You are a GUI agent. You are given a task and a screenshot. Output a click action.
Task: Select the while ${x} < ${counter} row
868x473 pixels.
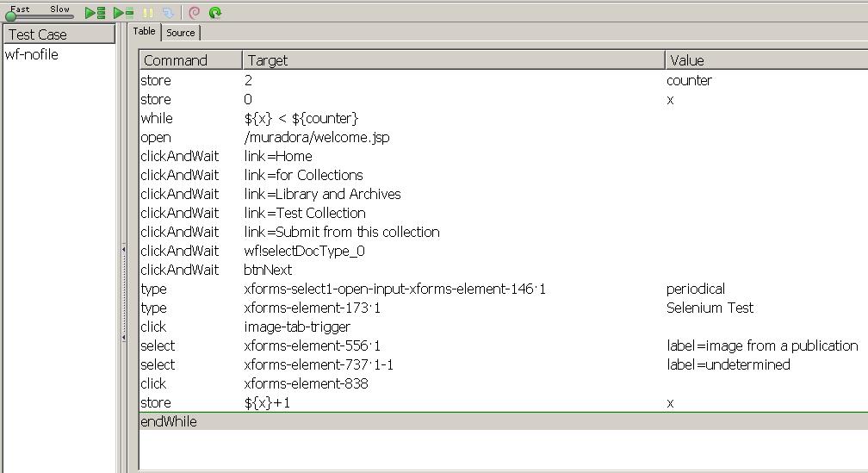(x=503, y=119)
